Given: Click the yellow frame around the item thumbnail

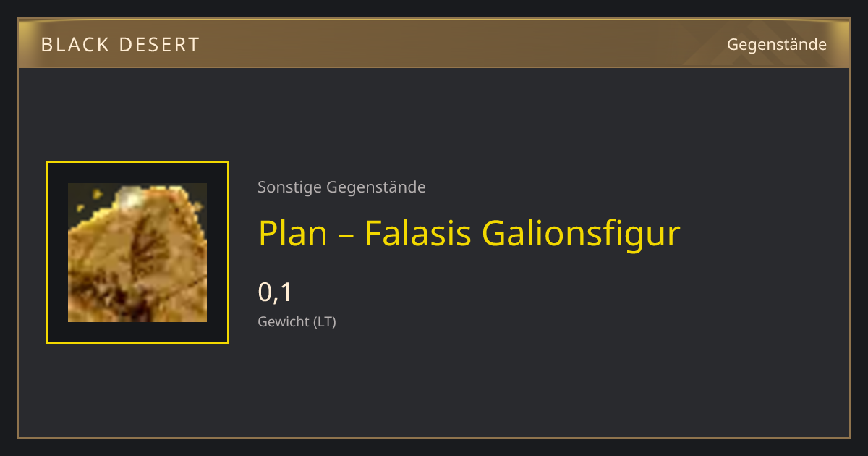Looking at the screenshot, I should click(x=137, y=253).
